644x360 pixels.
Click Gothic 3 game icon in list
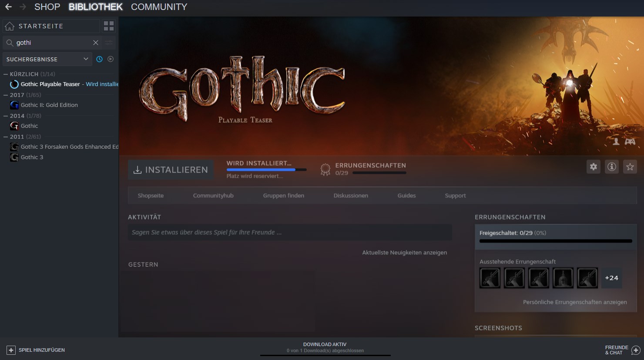pos(14,157)
